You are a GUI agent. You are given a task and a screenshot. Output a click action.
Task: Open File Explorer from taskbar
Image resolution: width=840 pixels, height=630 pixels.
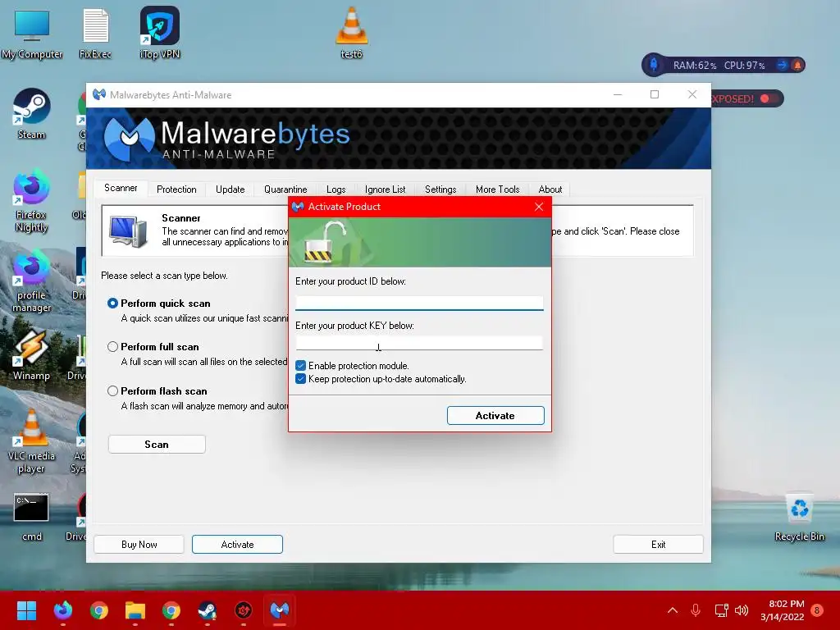135,610
